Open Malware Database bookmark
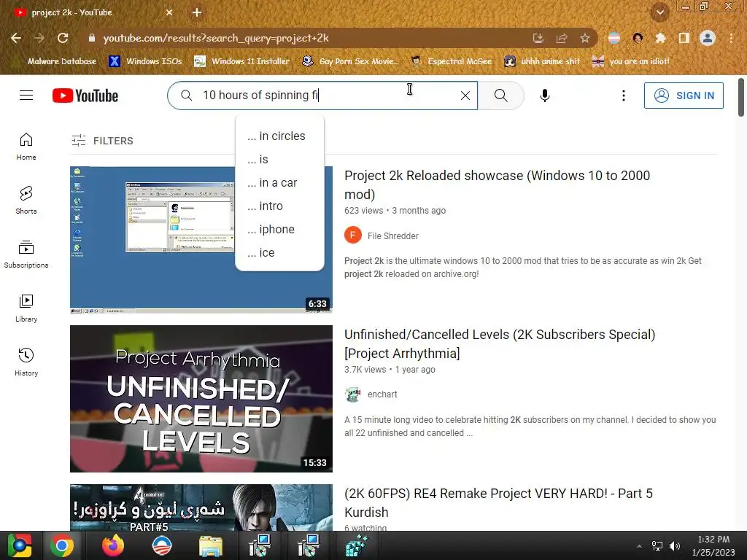Image resolution: width=747 pixels, height=560 pixels. pyautogui.click(x=55, y=61)
